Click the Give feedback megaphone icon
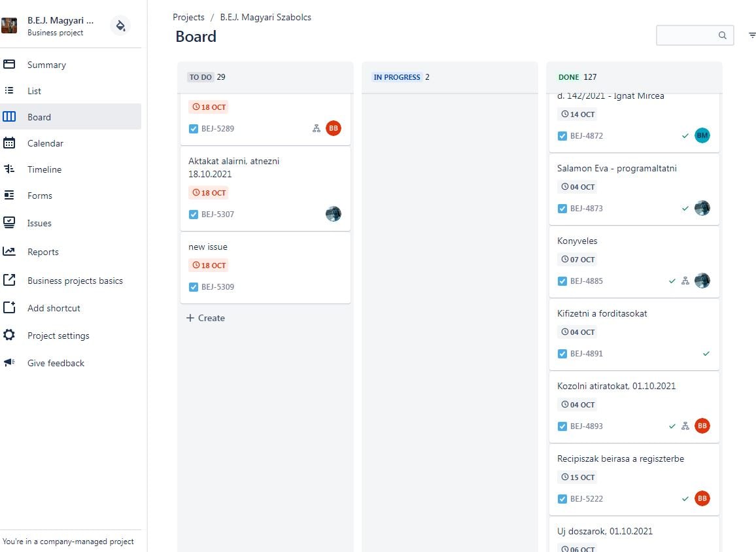756x552 pixels. (9, 362)
